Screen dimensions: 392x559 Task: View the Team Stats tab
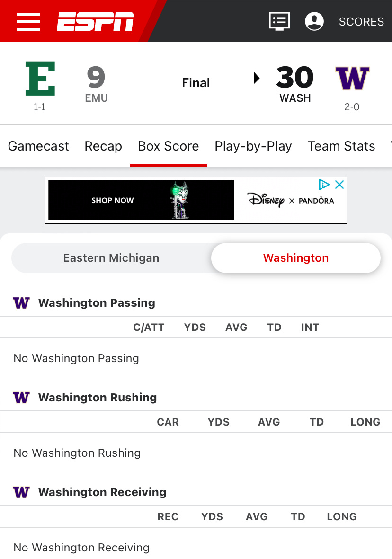point(341,146)
